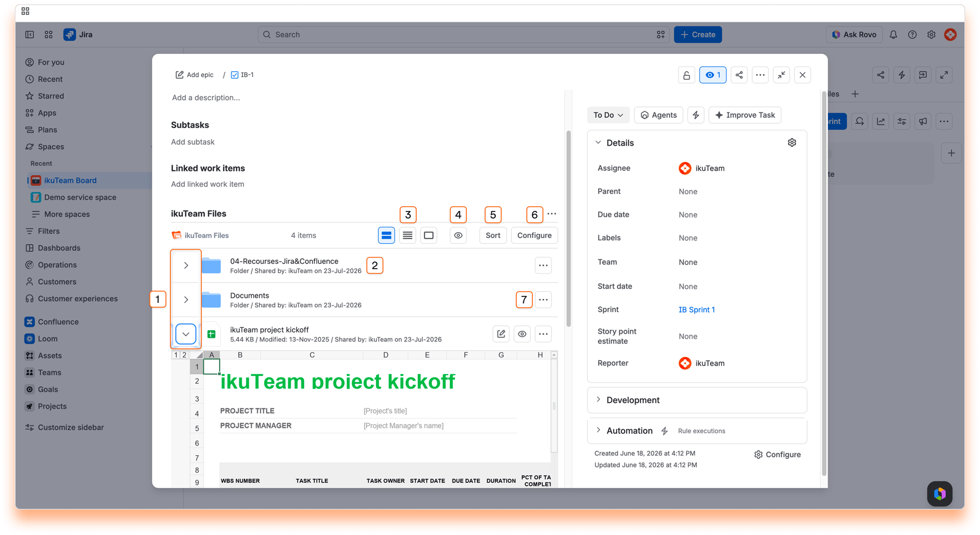980x535 pixels.
Task: Collapse the sidebar with the panel icon
Action: point(30,34)
